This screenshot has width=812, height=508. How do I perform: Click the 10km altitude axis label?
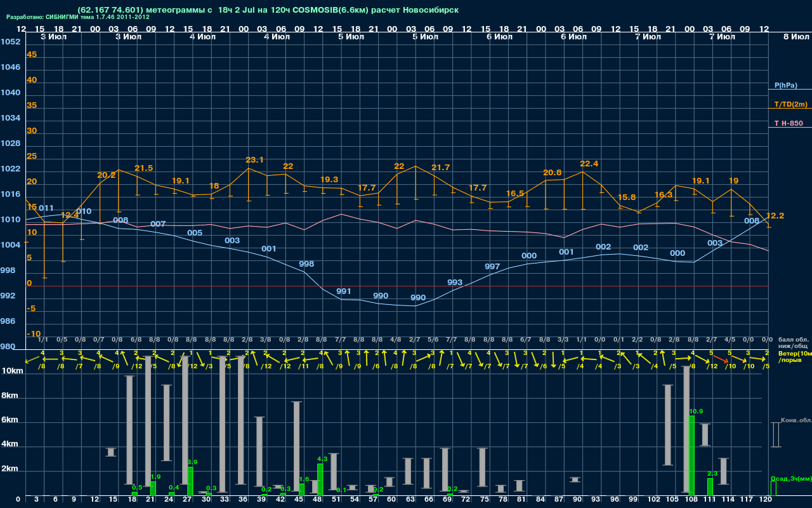[x=13, y=371]
